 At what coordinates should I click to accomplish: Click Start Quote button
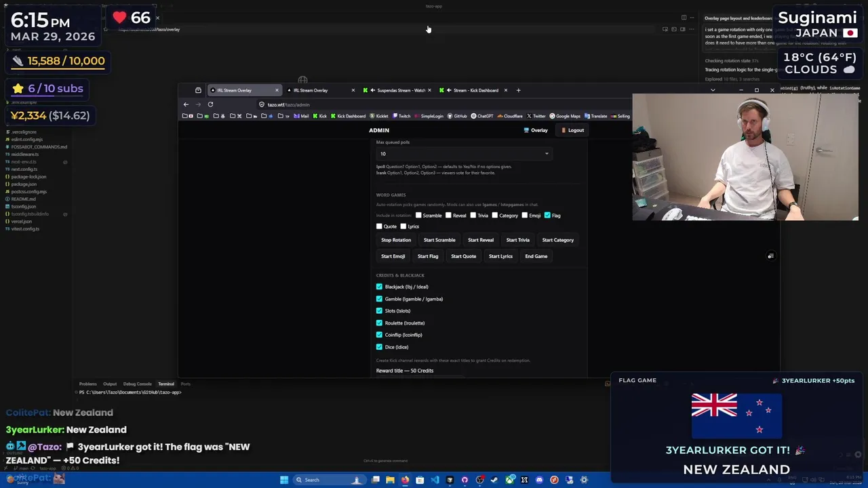pyautogui.click(x=464, y=256)
